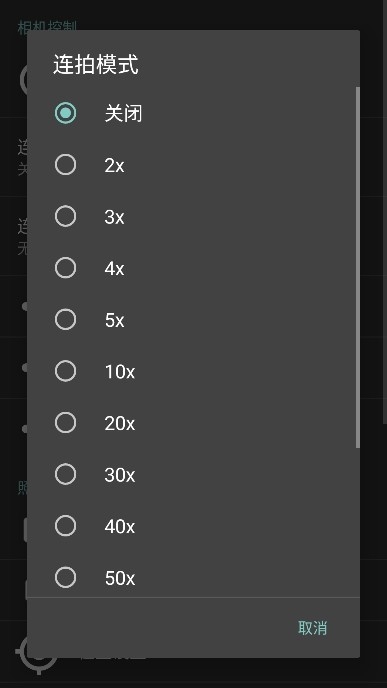Choose the 2x burst option
The height and width of the screenshot is (688, 387).
(x=65, y=165)
